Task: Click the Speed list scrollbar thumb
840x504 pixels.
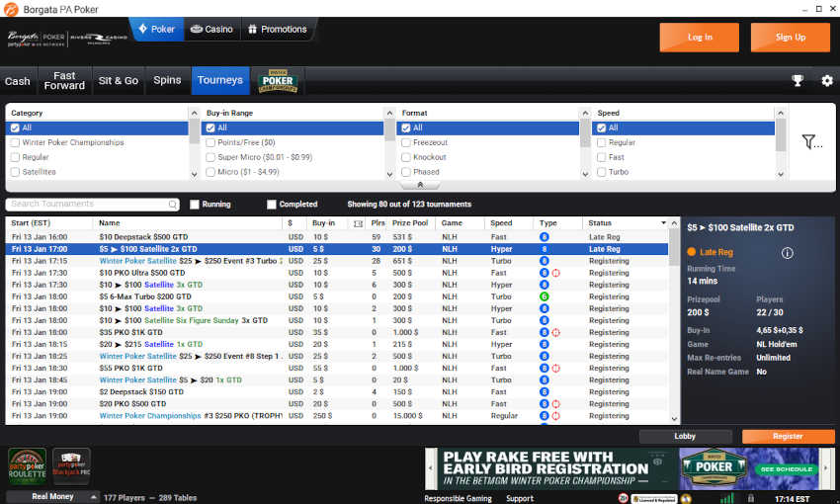Action: pyautogui.click(x=781, y=135)
